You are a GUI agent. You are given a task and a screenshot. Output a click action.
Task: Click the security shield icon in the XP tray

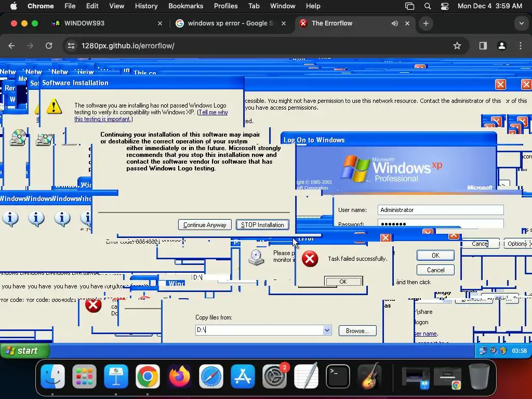tap(503, 351)
